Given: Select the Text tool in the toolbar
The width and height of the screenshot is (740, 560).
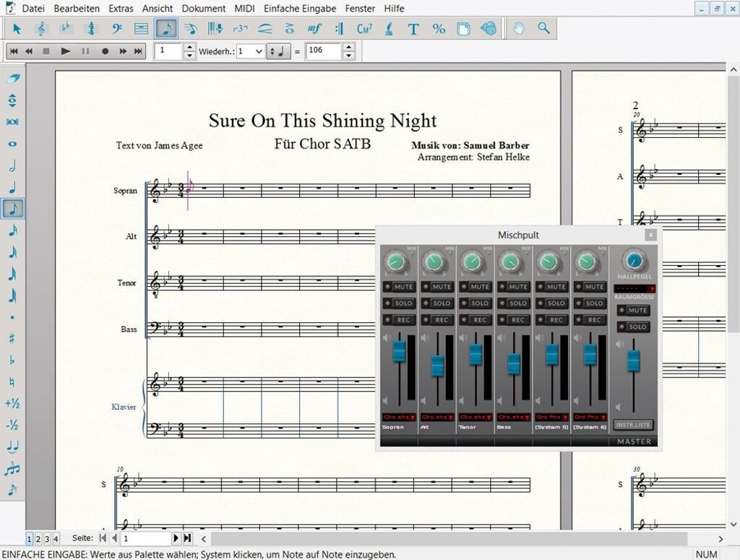Looking at the screenshot, I should pos(413,29).
